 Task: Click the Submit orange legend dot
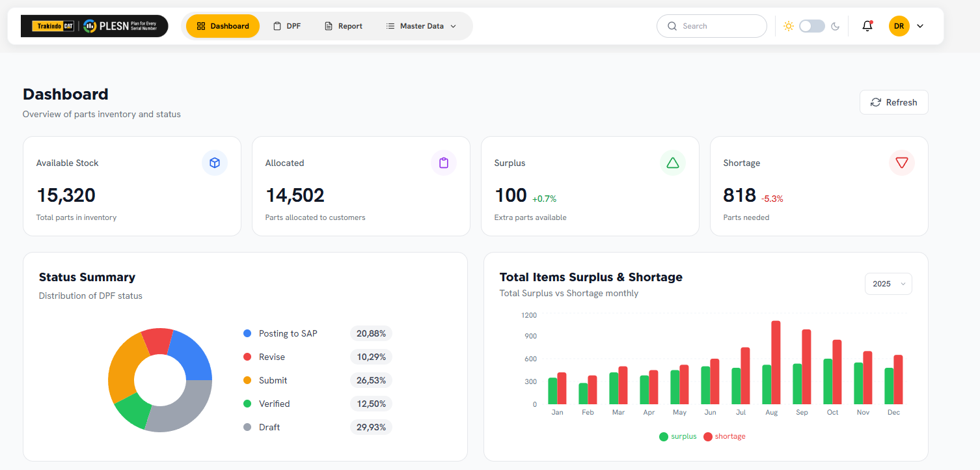(x=247, y=380)
